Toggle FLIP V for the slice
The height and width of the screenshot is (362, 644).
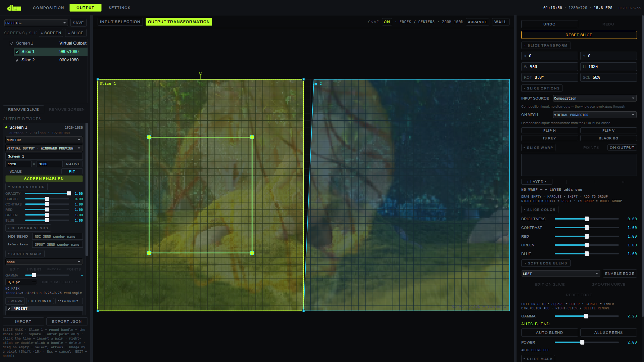click(x=608, y=130)
